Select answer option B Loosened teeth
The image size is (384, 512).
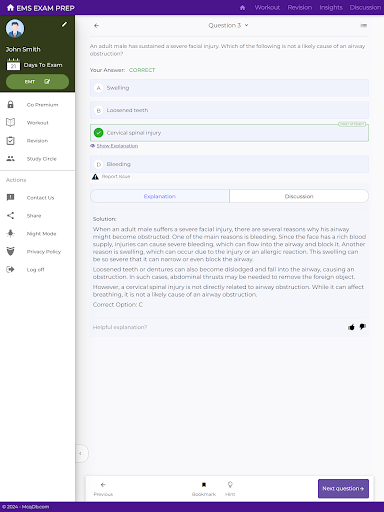click(x=229, y=110)
